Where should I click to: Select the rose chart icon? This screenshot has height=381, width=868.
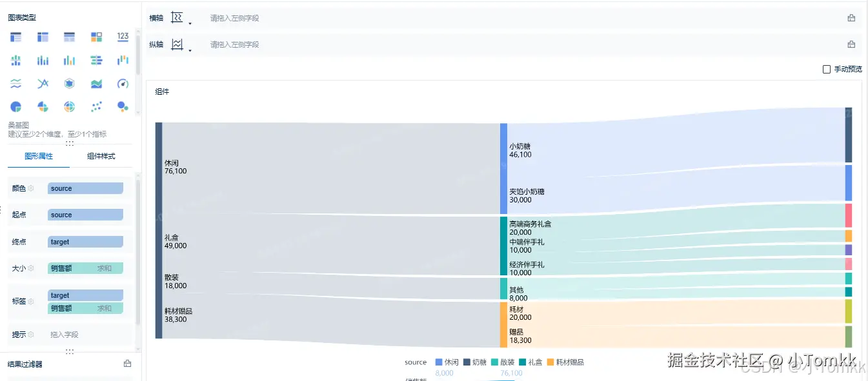[43, 106]
